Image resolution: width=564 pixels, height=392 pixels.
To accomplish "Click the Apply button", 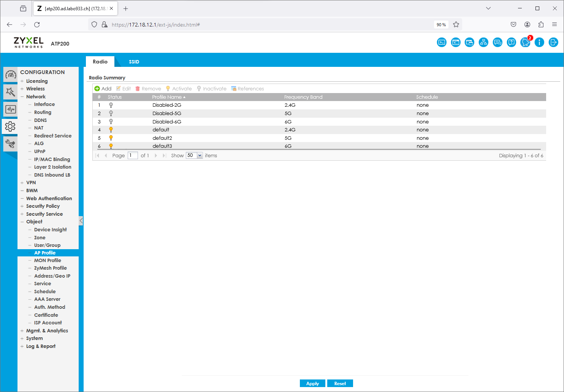I will 312,383.
